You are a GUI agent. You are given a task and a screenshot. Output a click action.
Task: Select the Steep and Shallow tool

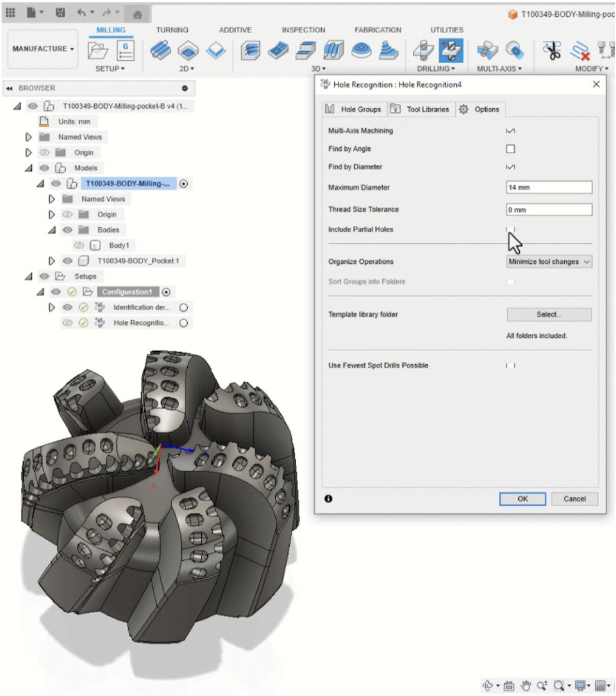pos(305,51)
